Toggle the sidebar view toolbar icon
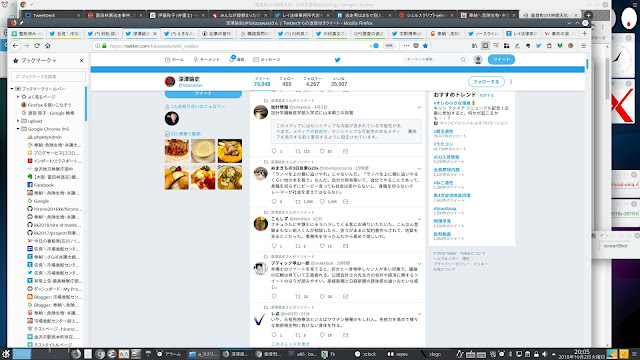Image resolution: width=640 pixels, height=360 pixels. click(485, 46)
